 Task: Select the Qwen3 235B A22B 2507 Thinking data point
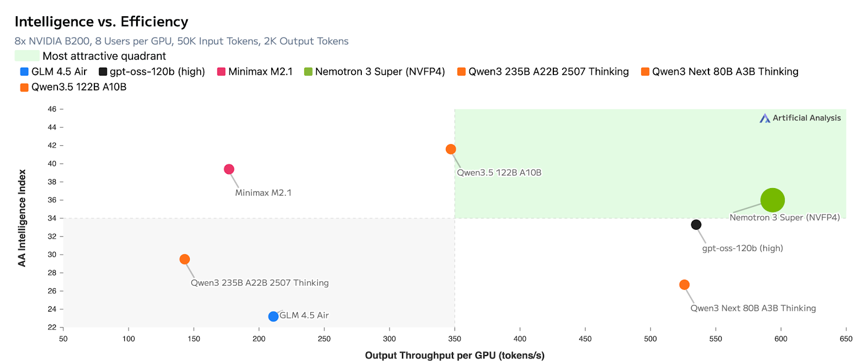(x=184, y=259)
